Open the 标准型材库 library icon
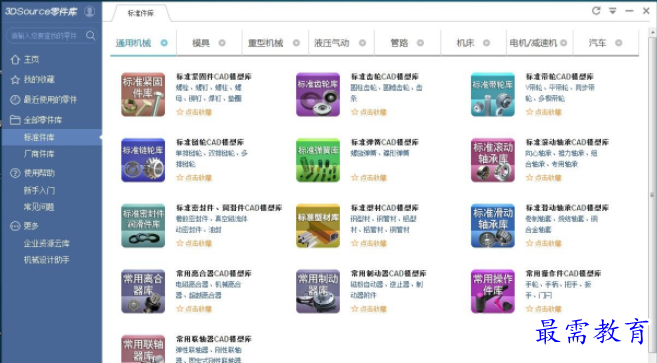657x363 pixels. click(x=318, y=226)
